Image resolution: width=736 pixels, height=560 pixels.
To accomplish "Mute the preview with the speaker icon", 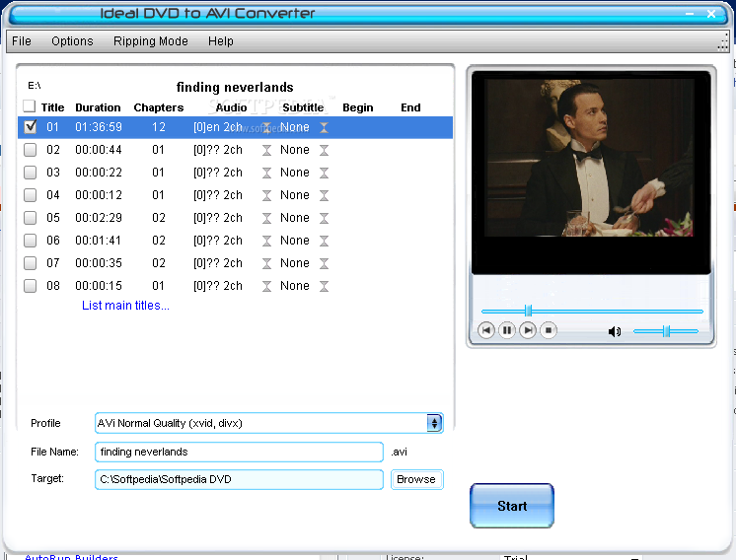I will coord(614,331).
